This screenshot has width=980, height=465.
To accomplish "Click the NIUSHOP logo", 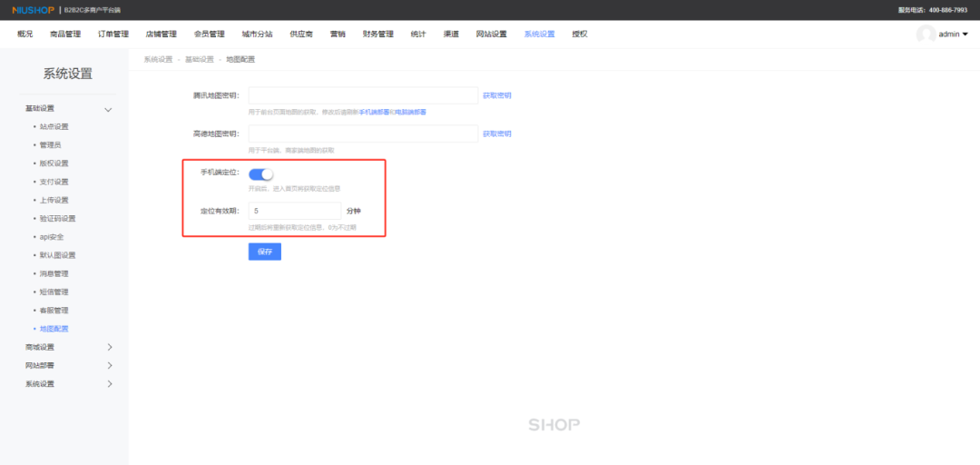I will pyautogui.click(x=34, y=10).
